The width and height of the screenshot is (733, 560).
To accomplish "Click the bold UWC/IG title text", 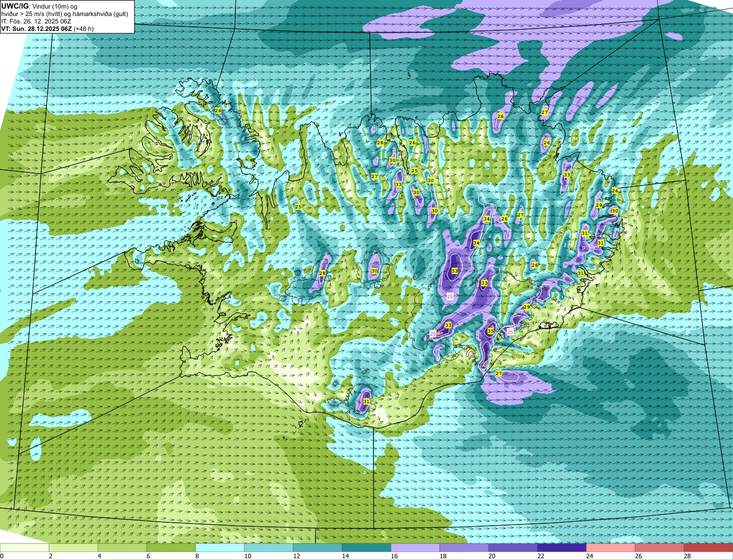I will (14, 6).
